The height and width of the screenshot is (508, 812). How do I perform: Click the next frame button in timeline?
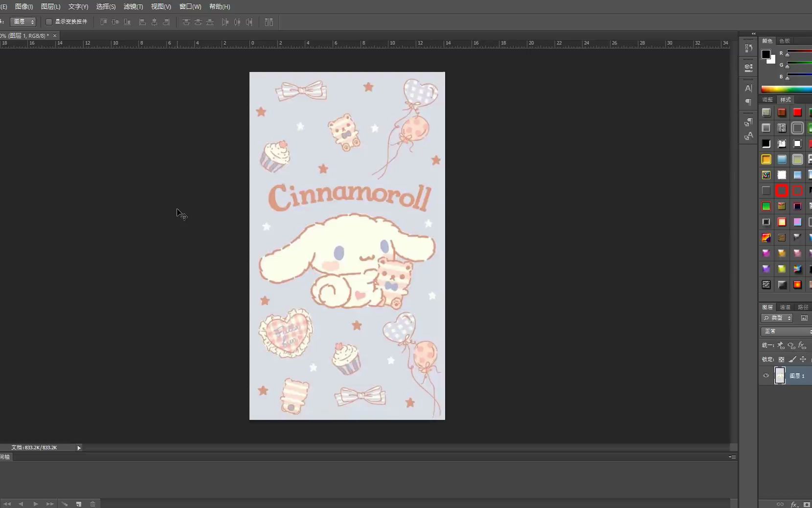[50, 504]
